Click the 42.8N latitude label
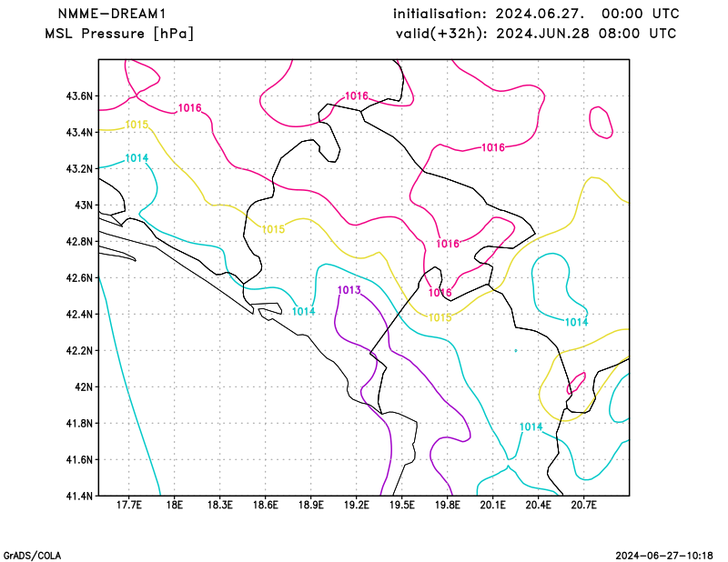The width and height of the screenshot is (728, 562). tap(79, 241)
